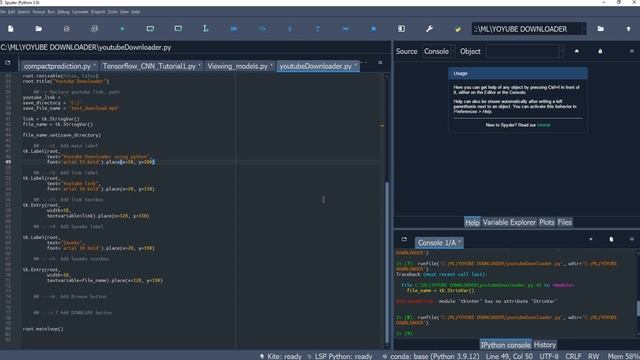Screen dimensions: 640x360
Task: Run the file with the play icon
Action: pyautogui.click(x=122, y=29)
